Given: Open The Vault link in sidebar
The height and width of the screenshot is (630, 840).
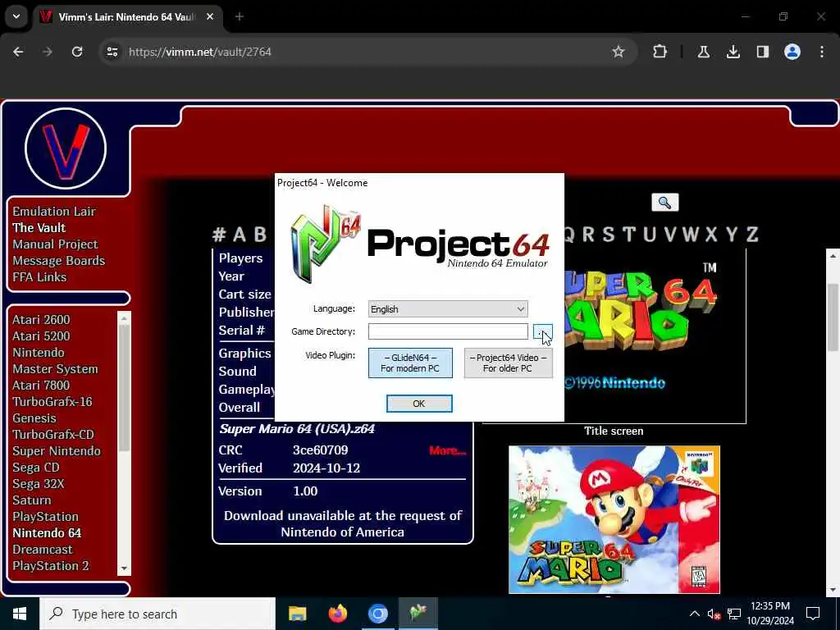Looking at the screenshot, I should (39, 228).
